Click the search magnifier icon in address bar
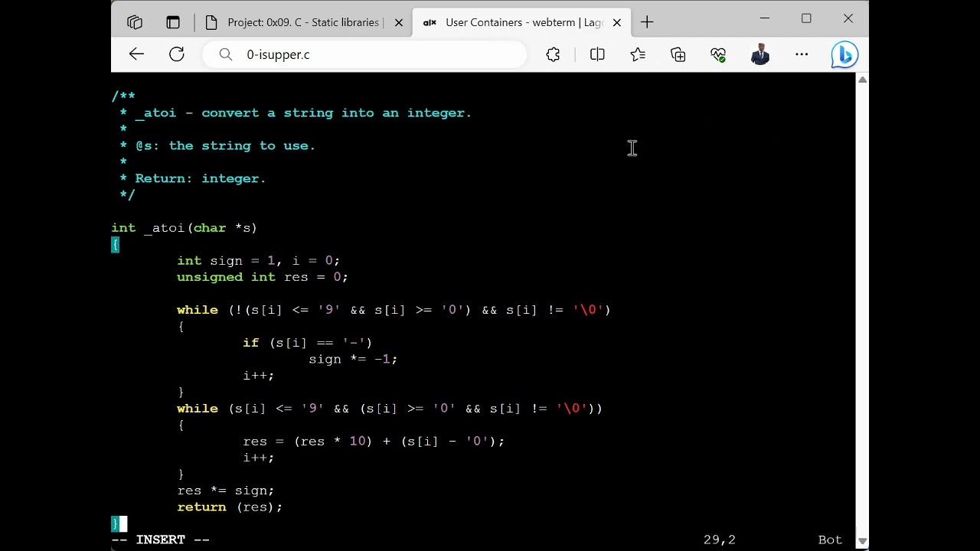The height and width of the screenshot is (551, 980). [x=225, y=54]
